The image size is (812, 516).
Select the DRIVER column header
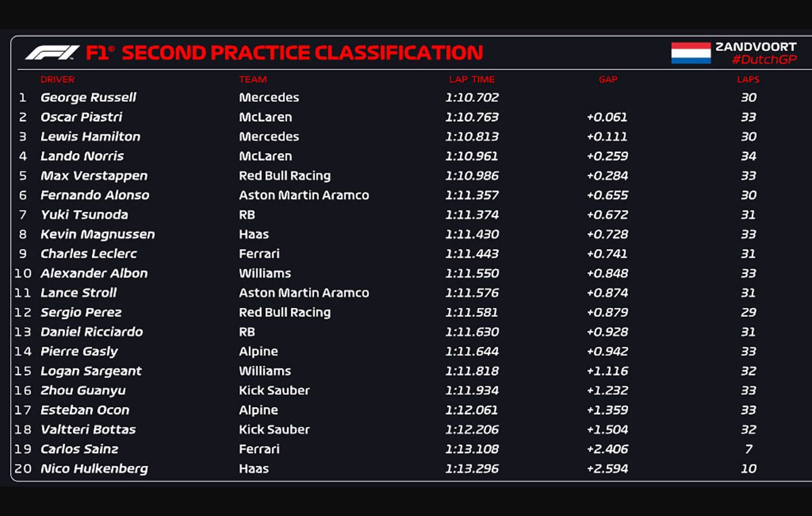pyautogui.click(x=58, y=79)
